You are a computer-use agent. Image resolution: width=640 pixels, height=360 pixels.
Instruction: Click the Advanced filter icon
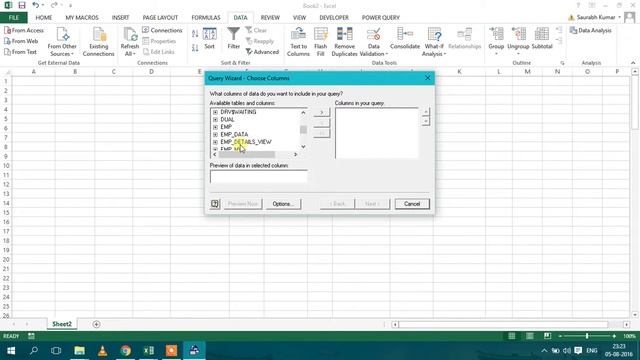(249, 52)
